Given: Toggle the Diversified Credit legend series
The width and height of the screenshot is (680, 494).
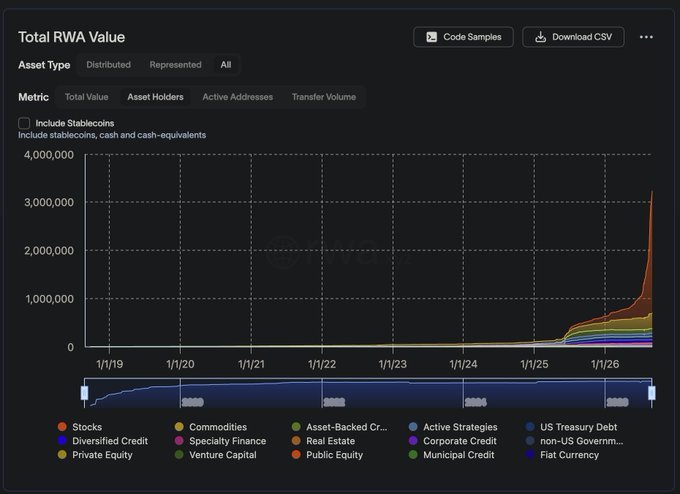Looking at the screenshot, I should (x=103, y=441).
